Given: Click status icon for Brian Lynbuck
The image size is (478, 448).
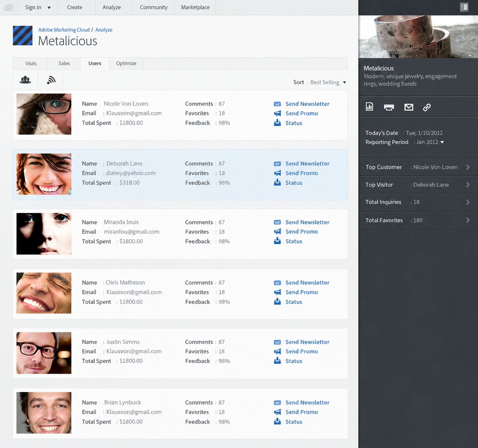Looking at the screenshot, I should click(x=277, y=421).
